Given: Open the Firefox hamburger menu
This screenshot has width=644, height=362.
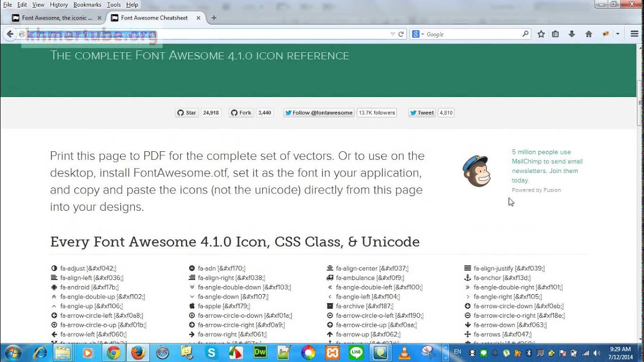Looking at the screenshot, I should pos(634,34).
